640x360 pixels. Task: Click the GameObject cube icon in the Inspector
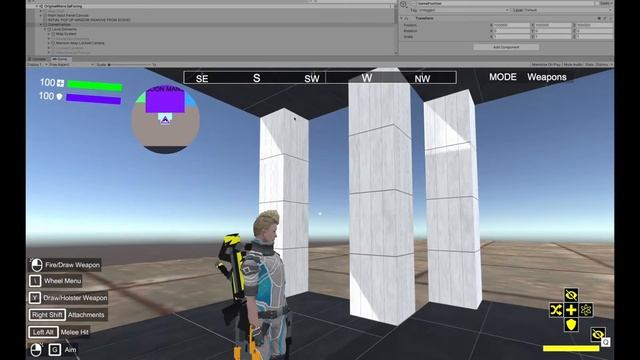pyautogui.click(x=404, y=4)
